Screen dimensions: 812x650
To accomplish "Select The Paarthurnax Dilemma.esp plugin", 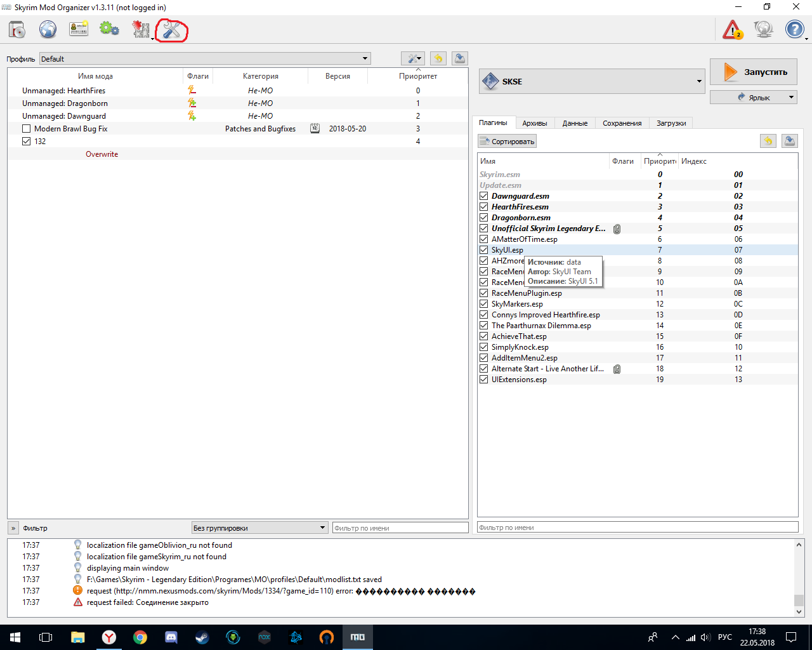I will pyautogui.click(x=541, y=326).
